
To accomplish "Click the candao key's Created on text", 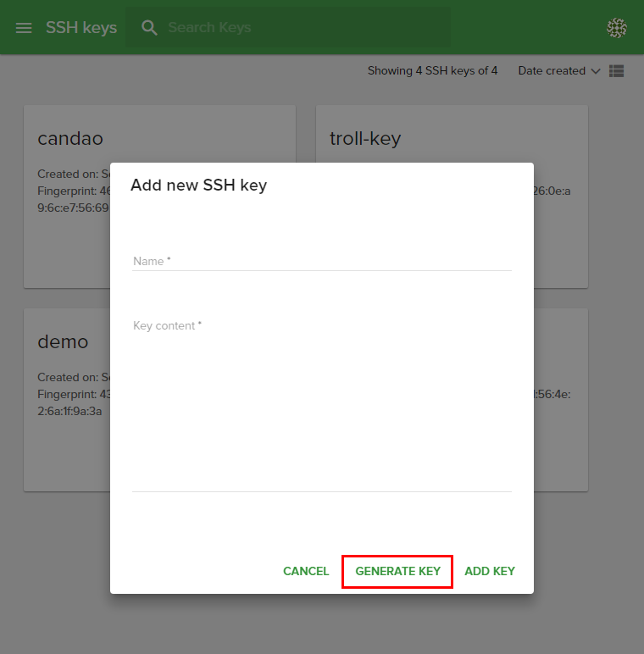I will (x=69, y=174).
